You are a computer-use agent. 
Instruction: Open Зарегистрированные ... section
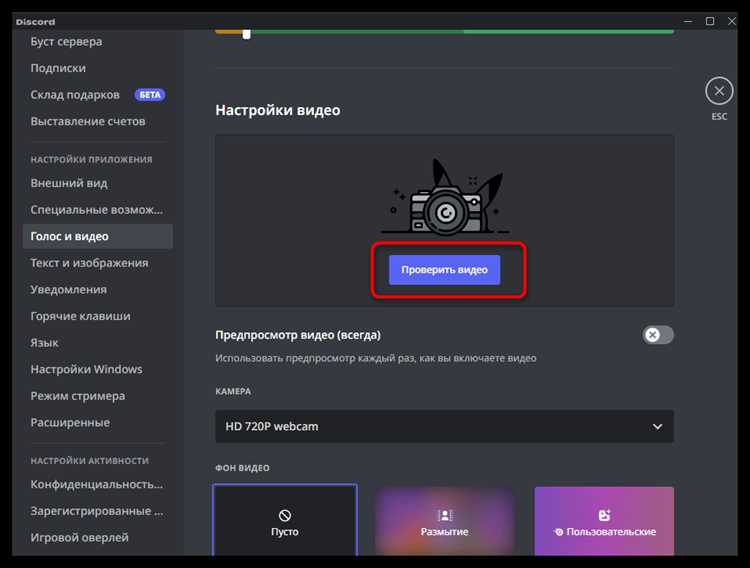[97, 511]
